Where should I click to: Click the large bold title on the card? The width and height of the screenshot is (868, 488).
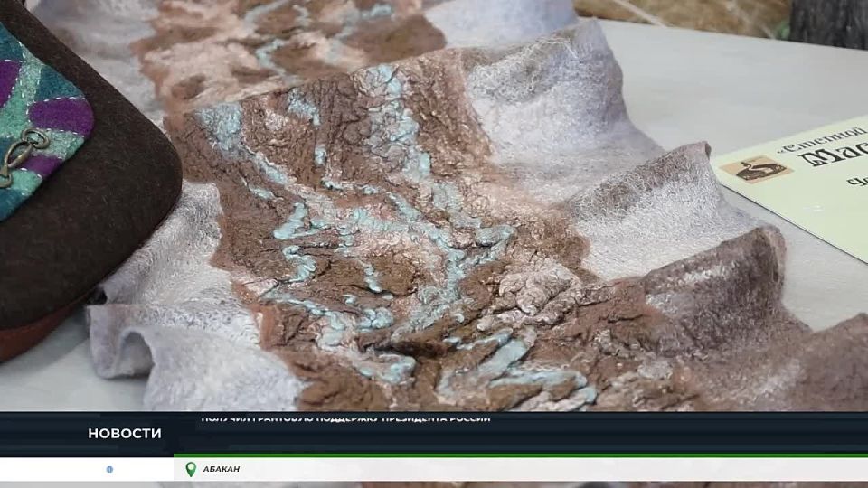click(x=836, y=158)
